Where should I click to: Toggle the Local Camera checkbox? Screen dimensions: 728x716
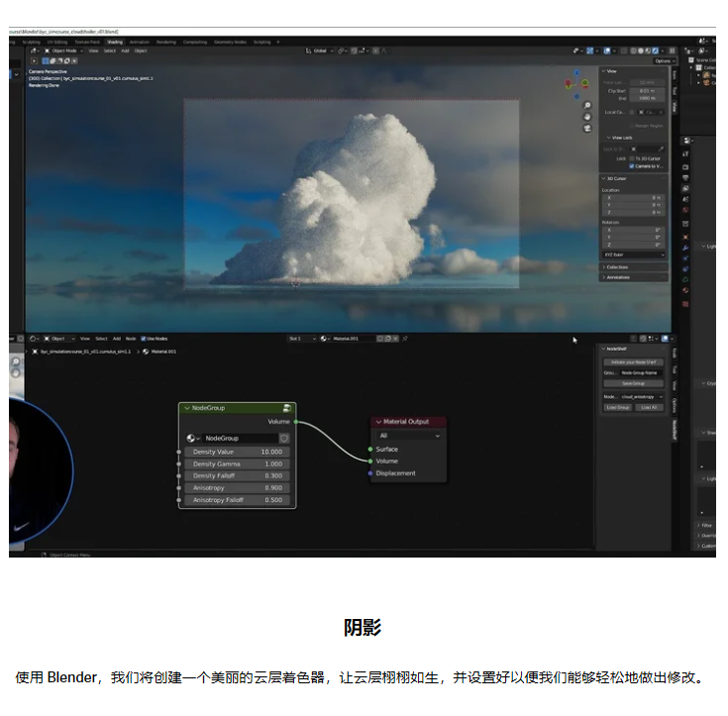tap(632, 112)
